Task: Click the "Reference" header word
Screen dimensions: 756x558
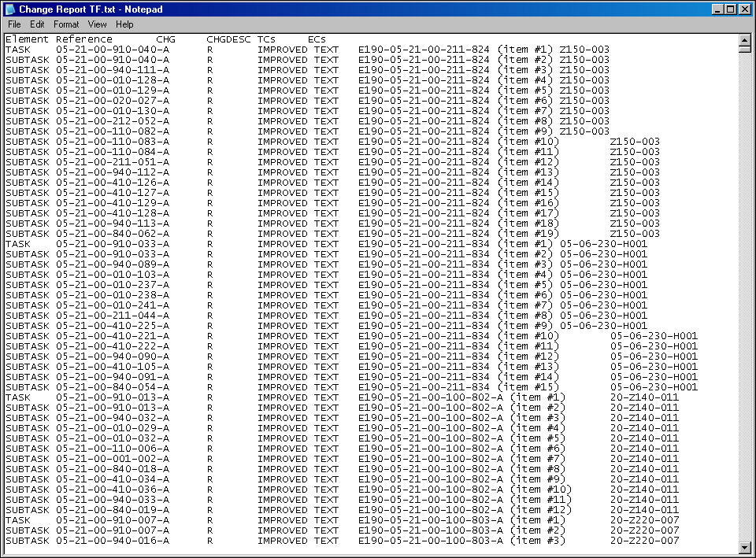Action: 84,39
